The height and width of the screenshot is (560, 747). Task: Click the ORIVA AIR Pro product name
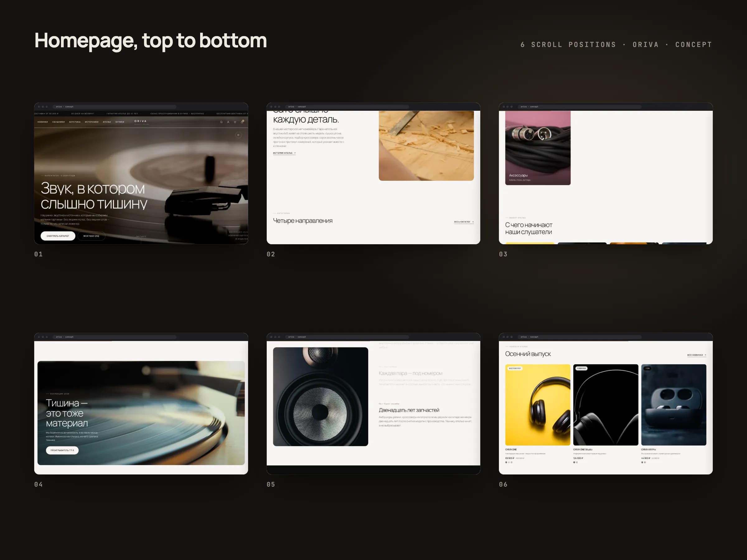[648, 450]
